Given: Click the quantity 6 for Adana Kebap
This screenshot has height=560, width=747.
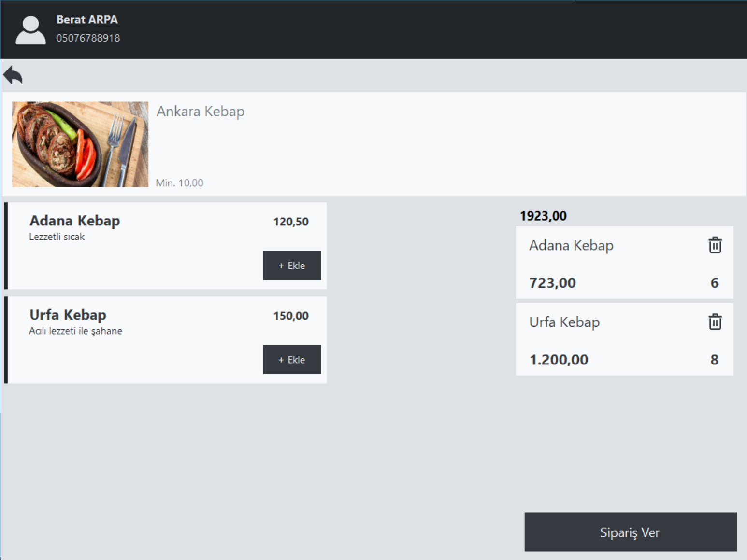Looking at the screenshot, I should [x=715, y=283].
